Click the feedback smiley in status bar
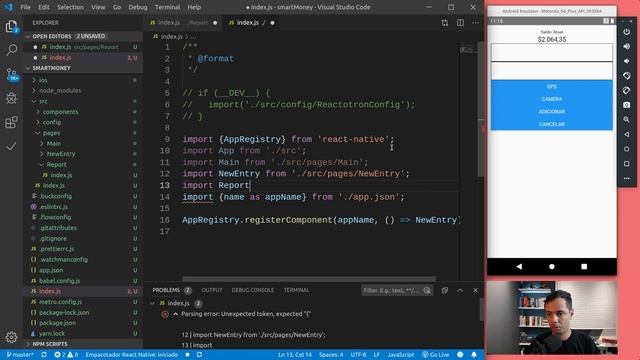 [x=460, y=355]
